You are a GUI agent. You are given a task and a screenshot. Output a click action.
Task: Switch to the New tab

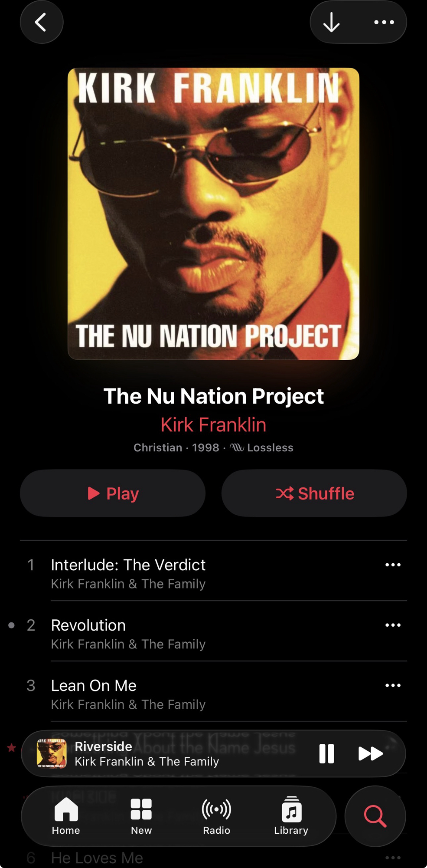[x=141, y=816]
